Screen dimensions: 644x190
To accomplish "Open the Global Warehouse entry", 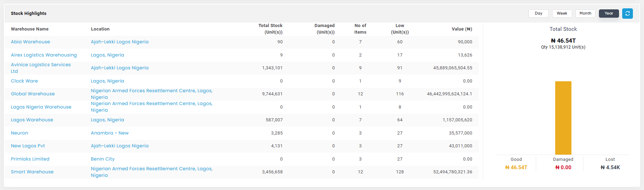I will [x=33, y=94].
